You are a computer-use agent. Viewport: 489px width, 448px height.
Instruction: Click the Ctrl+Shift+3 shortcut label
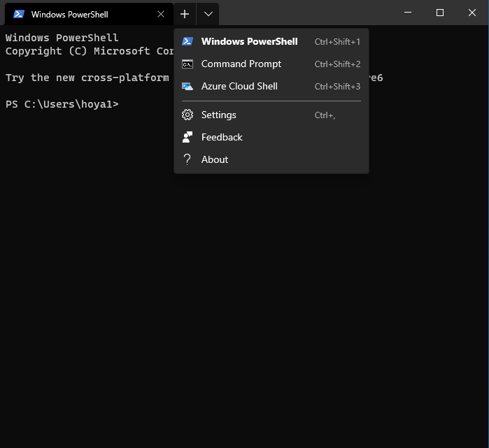coord(337,87)
